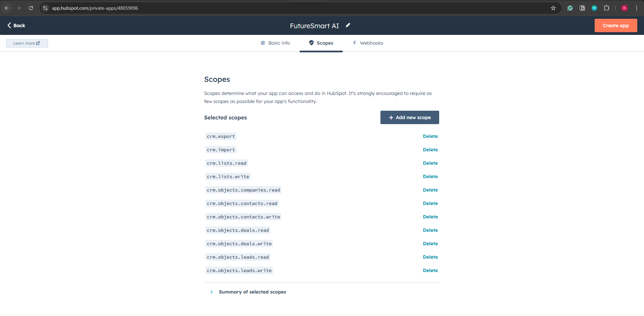The width and height of the screenshot is (644, 316).
Task: Delete the crm.objects.deals.write scope
Action: click(430, 244)
